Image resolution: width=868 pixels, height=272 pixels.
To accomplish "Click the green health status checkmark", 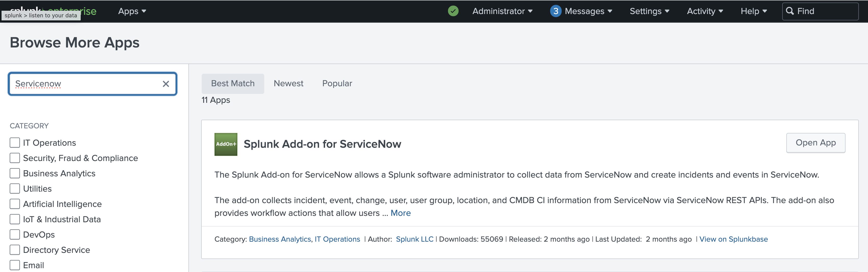I will pos(453,11).
